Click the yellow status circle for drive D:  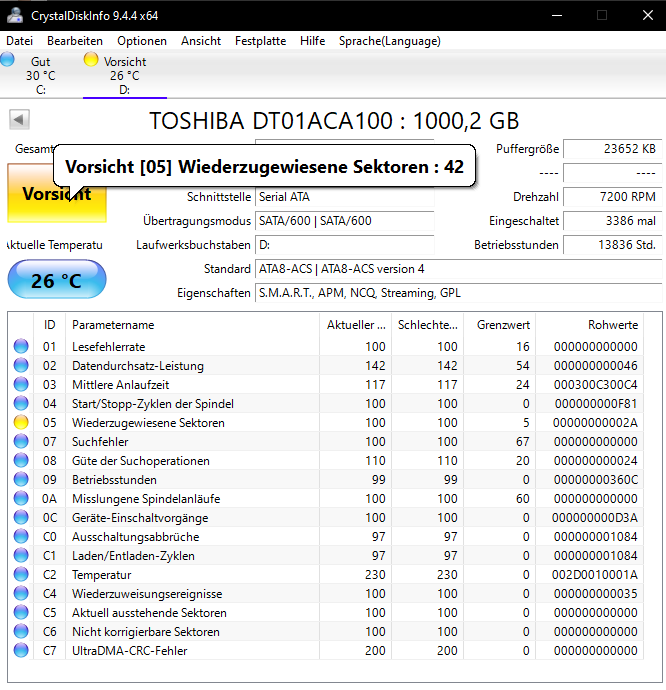pyautogui.click(x=91, y=59)
